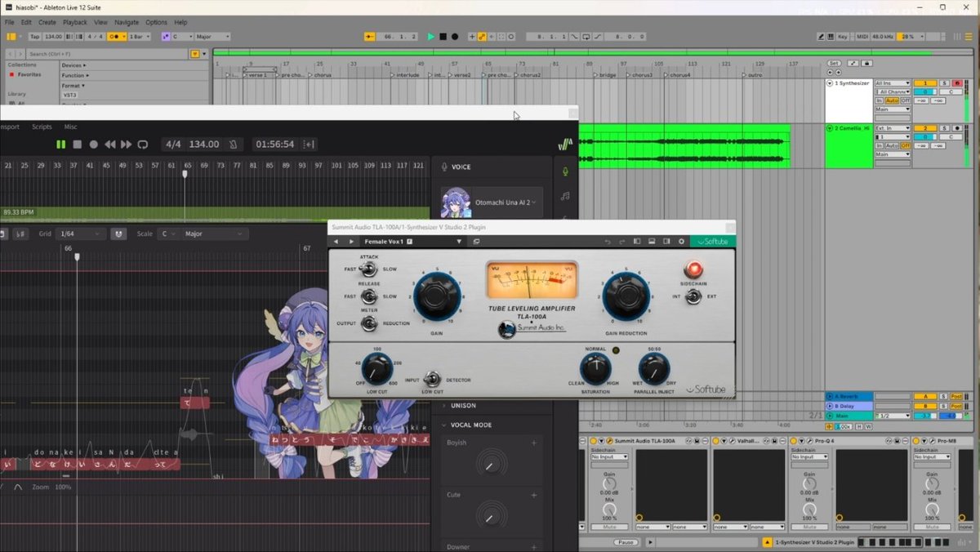Open the Options menu in Ableton
The image size is (980, 552).
point(156,22)
